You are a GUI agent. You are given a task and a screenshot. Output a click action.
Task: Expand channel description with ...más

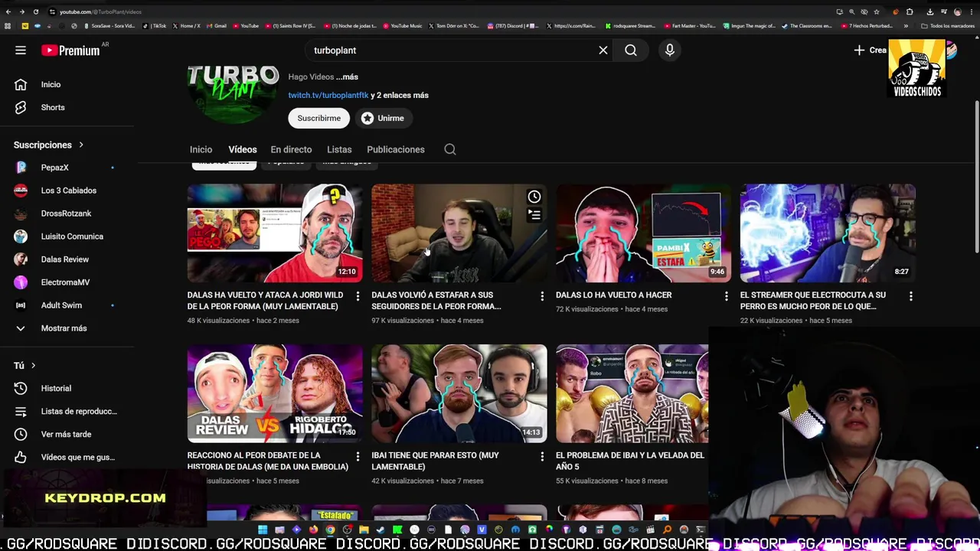click(347, 77)
